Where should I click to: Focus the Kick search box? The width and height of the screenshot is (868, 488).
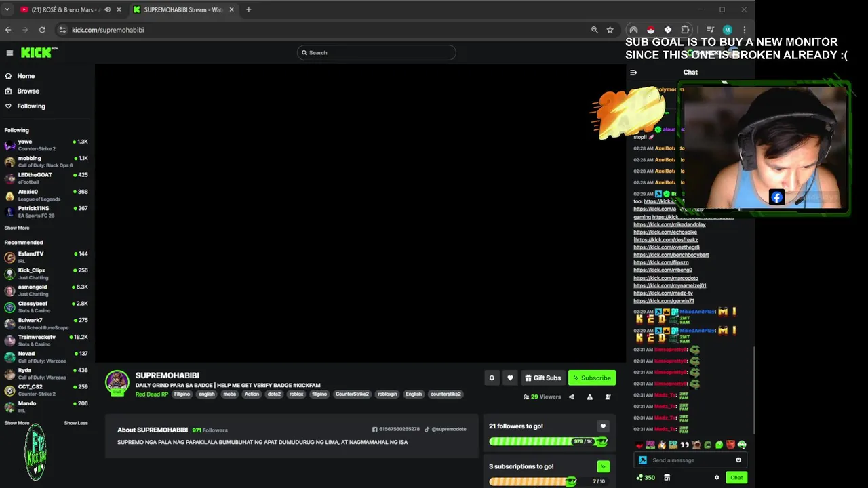point(376,53)
